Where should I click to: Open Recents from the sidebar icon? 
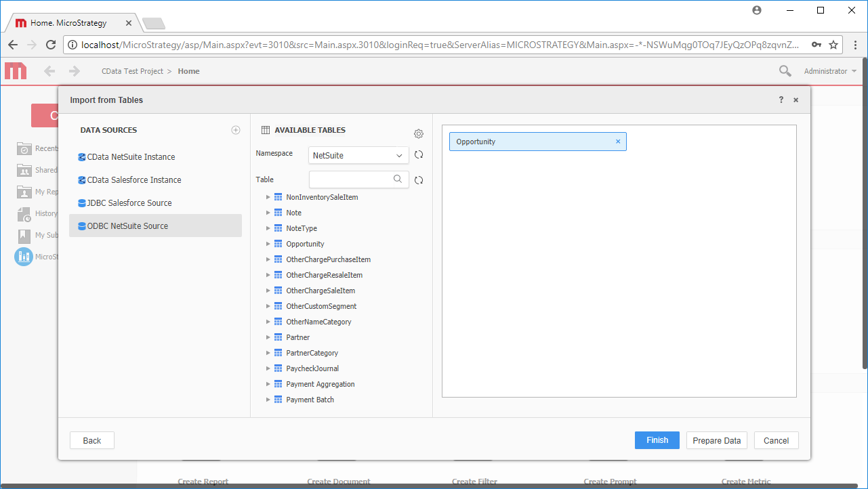click(x=24, y=148)
